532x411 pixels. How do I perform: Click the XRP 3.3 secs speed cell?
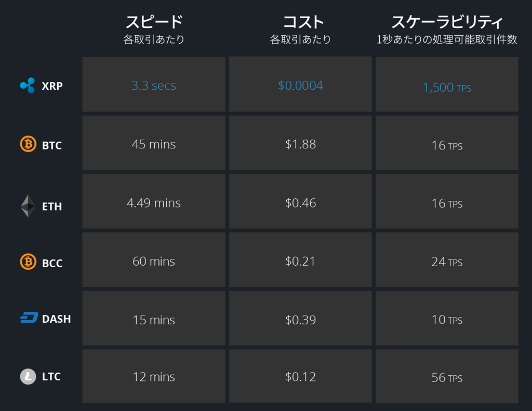click(x=154, y=85)
